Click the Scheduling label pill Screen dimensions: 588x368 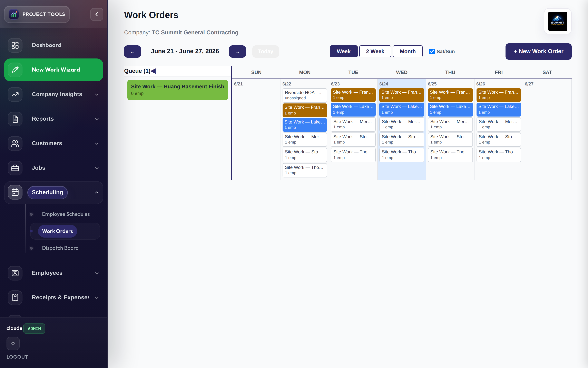pyautogui.click(x=47, y=192)
